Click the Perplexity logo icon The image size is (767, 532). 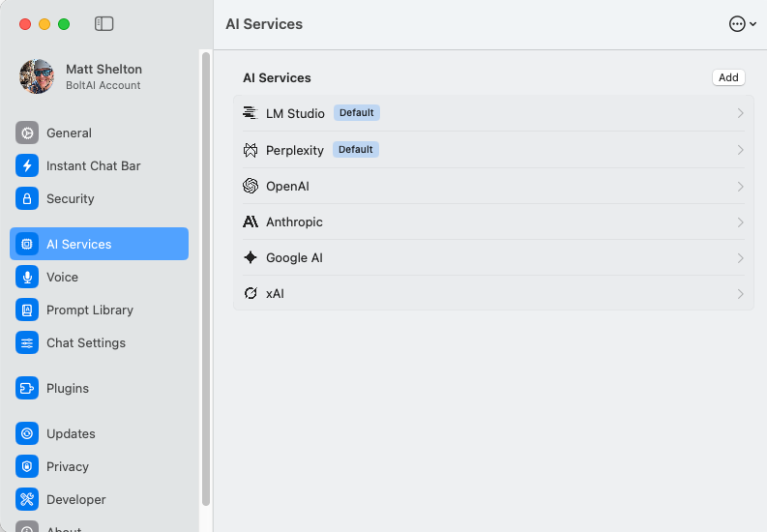pyautogui.click(x=250, y=150)
